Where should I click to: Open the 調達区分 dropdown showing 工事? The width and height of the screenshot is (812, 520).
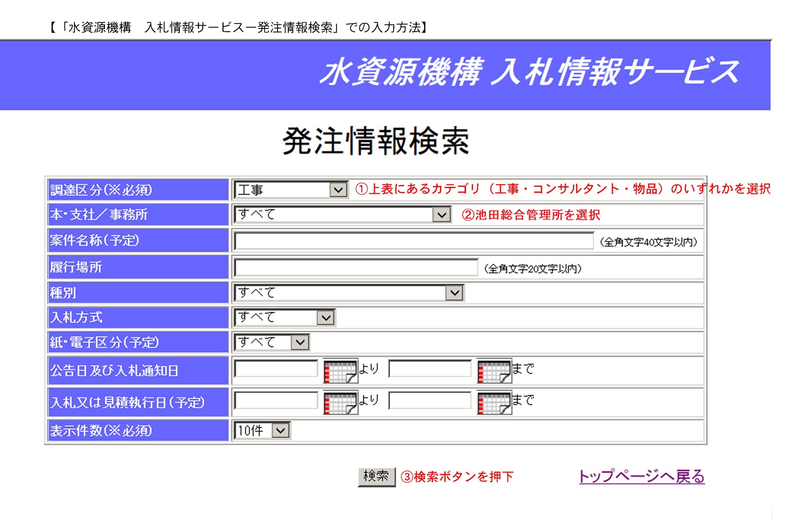291,190
